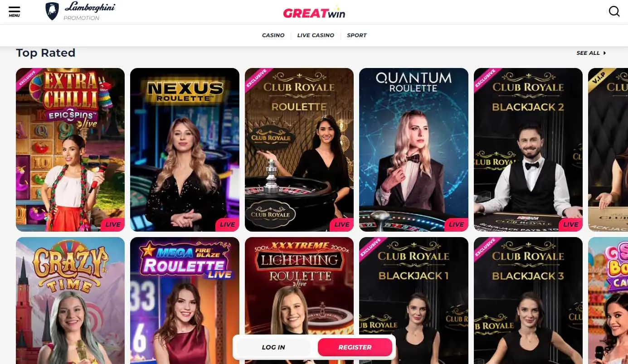Go to the Sport tab

tap(357, 35)
